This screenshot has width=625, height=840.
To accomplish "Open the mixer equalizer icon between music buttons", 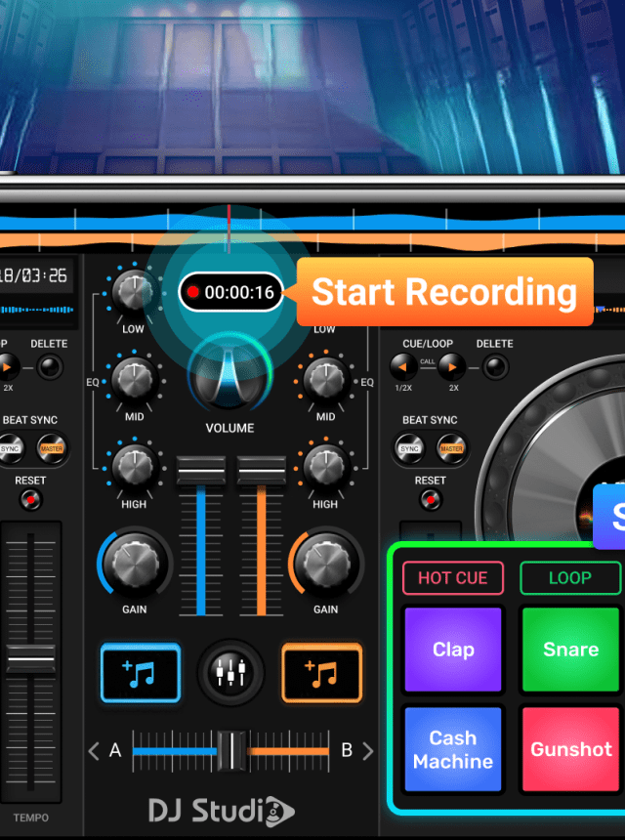I will click(231, 672).
